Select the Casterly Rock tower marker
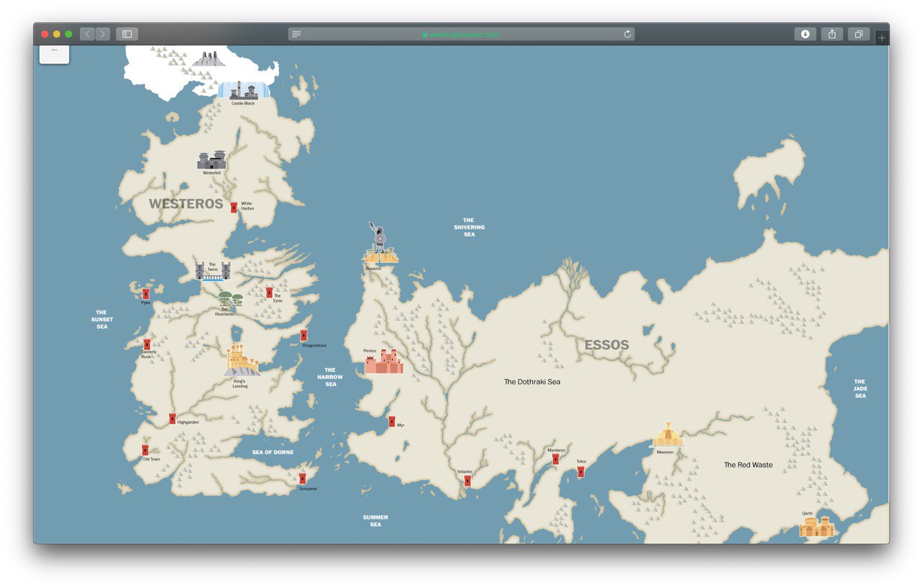 pos(147,344)
